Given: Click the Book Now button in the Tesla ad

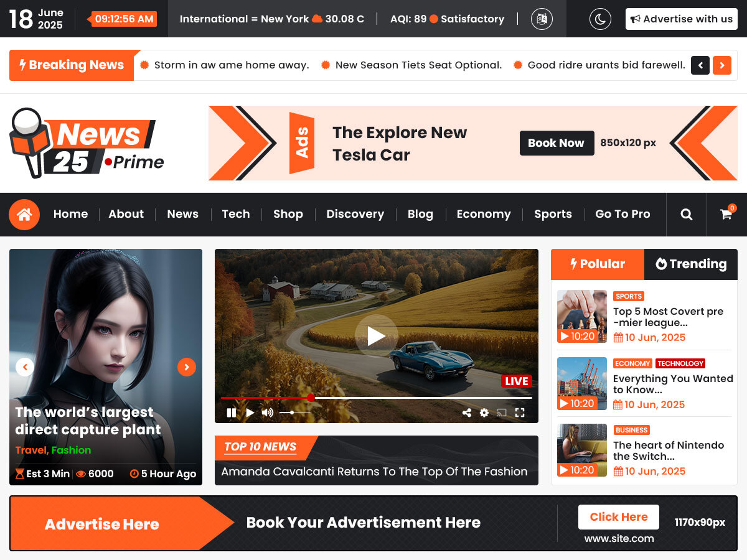Looking at the screenshot, I should pos(557,142).
